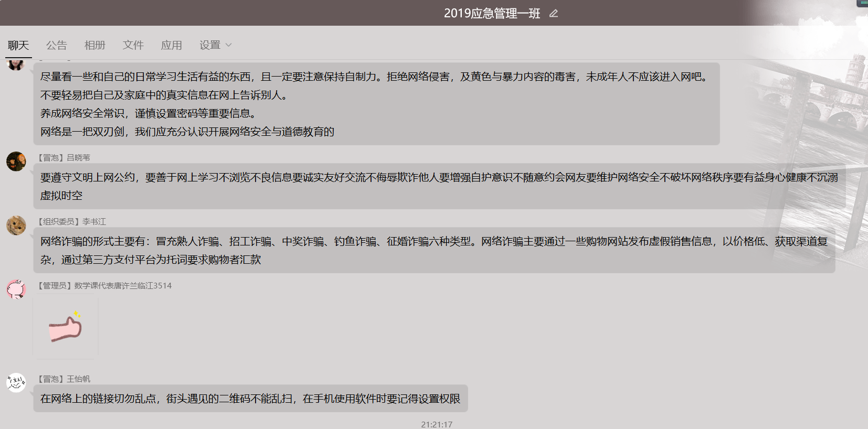Click sender name 【管理员】数学课代表唐许兰临江3514

[x=104, y=286]
